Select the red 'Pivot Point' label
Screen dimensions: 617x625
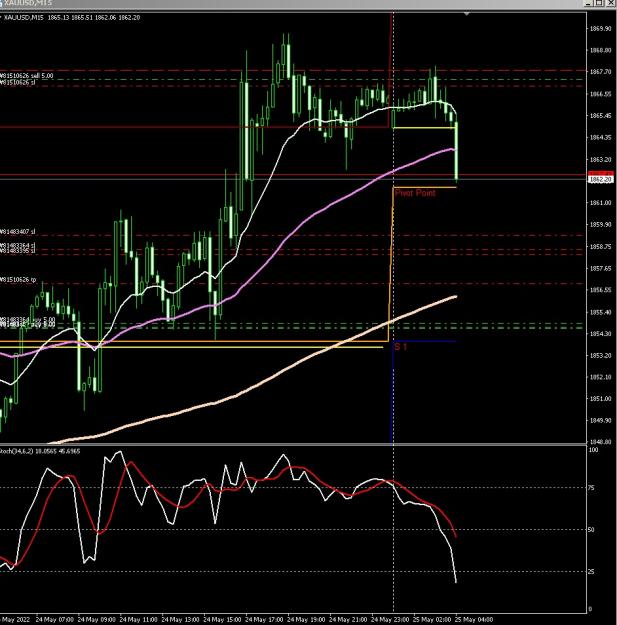415,193
